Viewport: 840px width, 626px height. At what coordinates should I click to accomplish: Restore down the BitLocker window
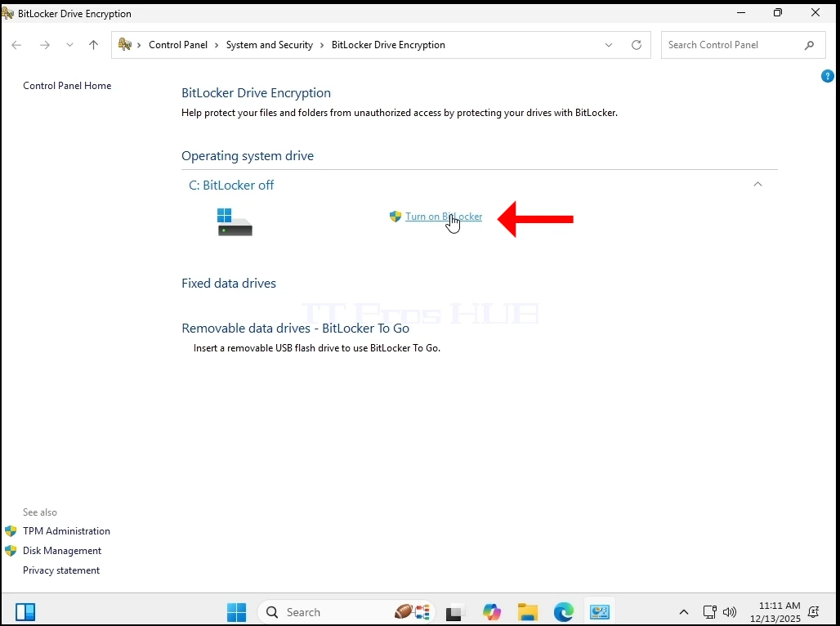[x=778, y=13]
